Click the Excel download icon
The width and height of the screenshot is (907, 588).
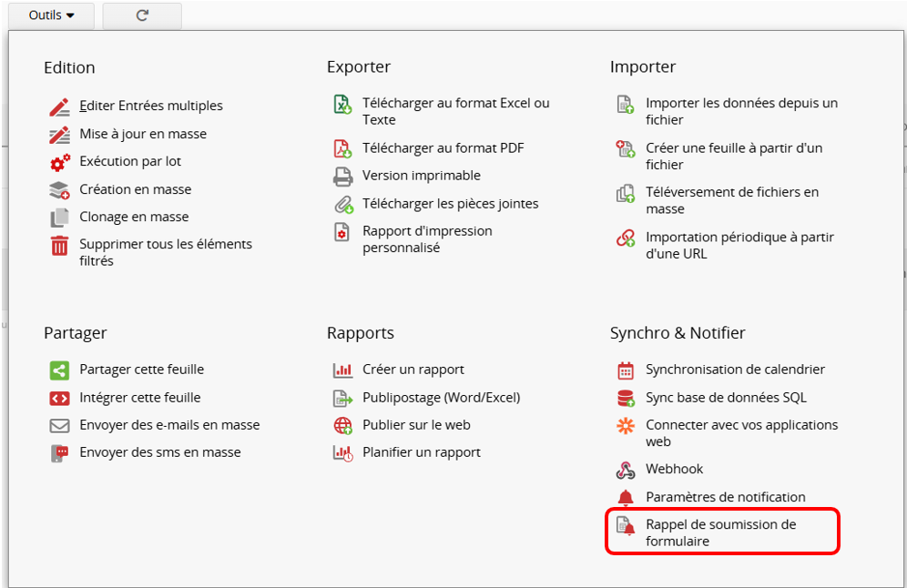click(x=342, y=105)
